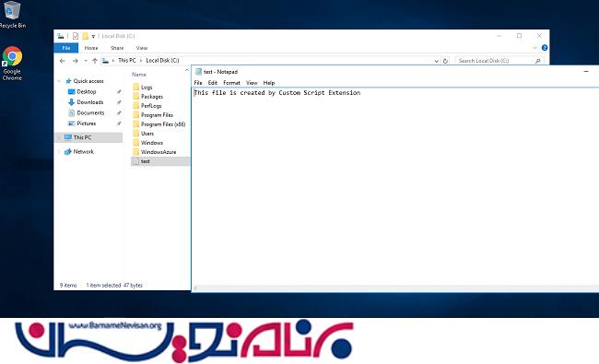Click the Notepad title bar icon
The height and width of the screenshot is (364, 599).
[x=198, y=72]
